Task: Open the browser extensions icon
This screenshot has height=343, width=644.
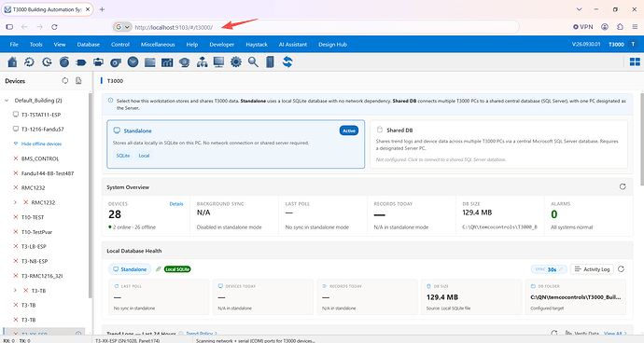Action: click(620, 27)
